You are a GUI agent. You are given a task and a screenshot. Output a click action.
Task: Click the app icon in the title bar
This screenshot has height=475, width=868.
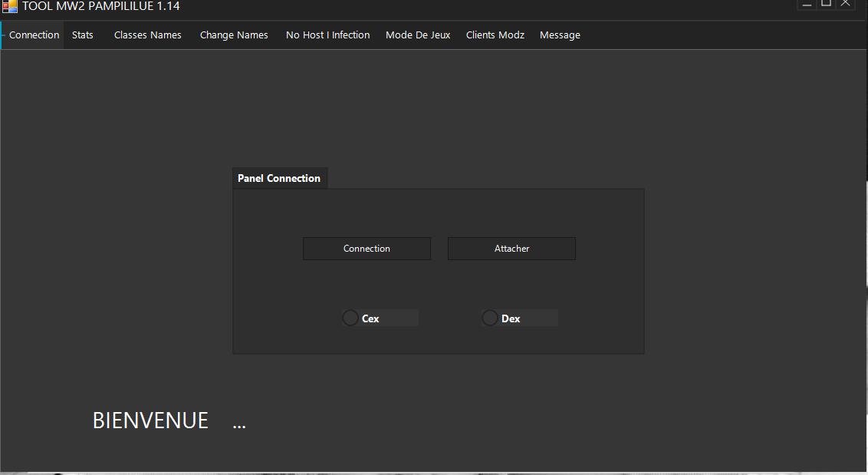tap(9, 6)
